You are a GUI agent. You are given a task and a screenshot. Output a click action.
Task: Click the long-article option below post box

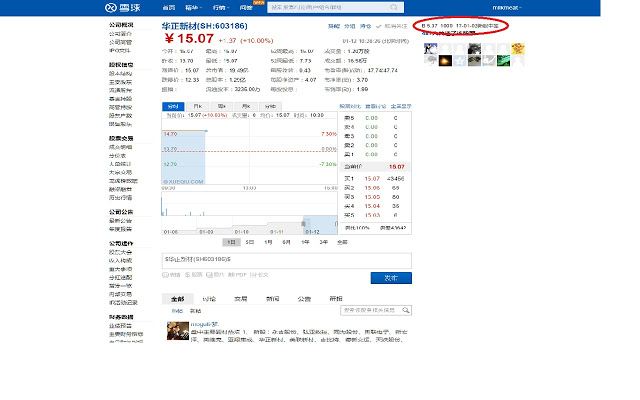click(259, 275)
